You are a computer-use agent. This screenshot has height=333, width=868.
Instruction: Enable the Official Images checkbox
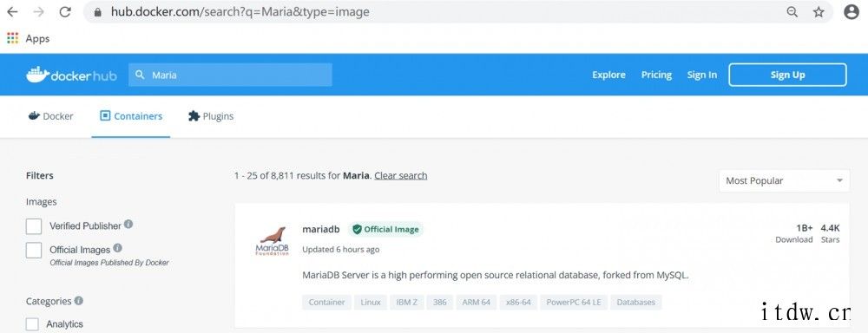click(34, 250)
